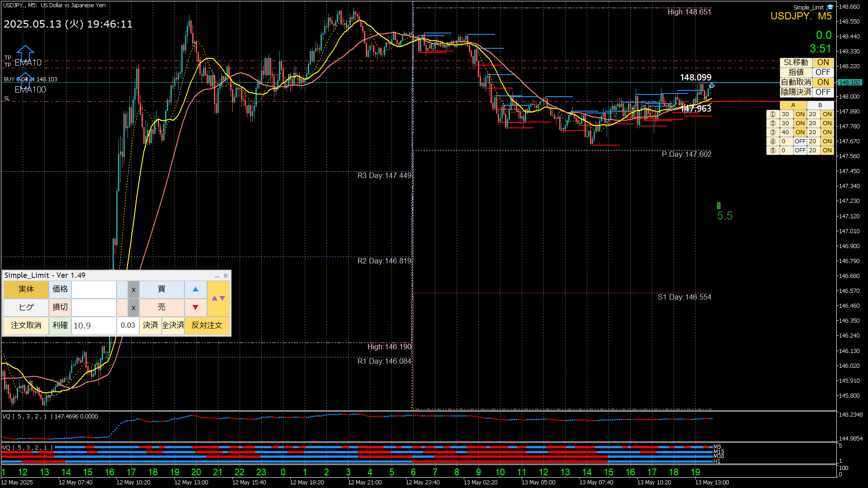Minimize the Simple_Limit panel
868x488 pixels.
(x=217, y=276)
